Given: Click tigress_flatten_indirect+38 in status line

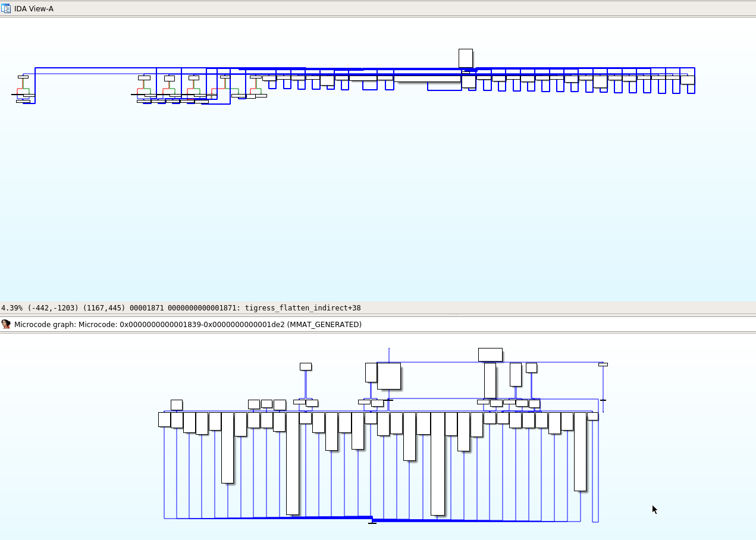Looking at the screenshot, I should click(x=303, y=308).
